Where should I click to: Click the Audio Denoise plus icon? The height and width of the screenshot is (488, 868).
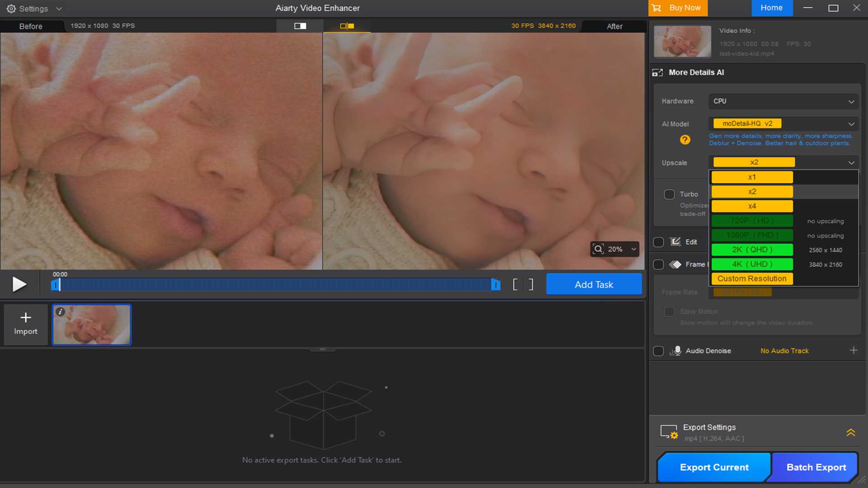coord(854,350)
